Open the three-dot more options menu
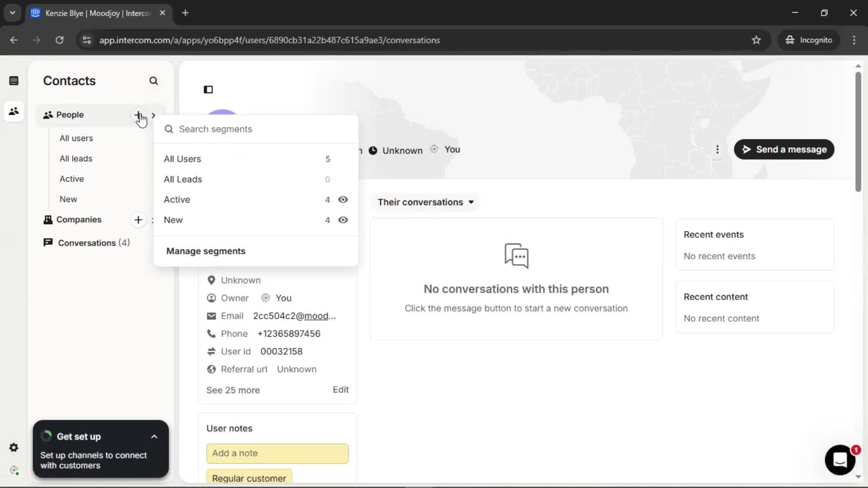 click(717, 150)
